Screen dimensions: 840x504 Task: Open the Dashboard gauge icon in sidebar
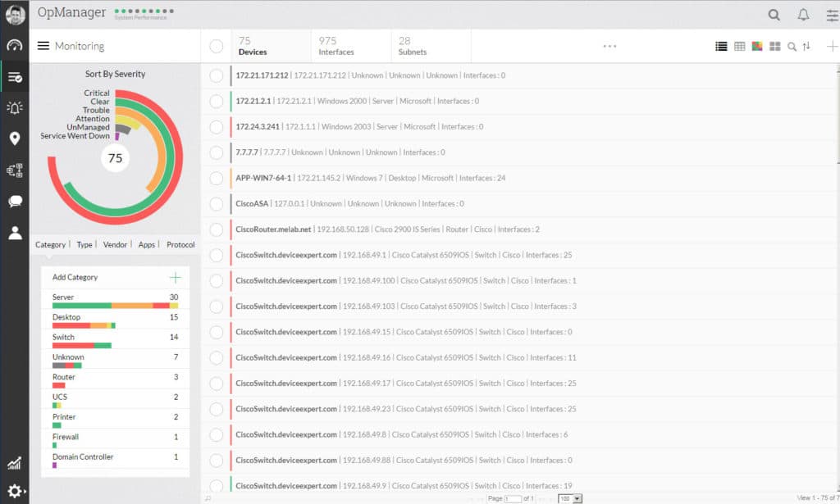tap(15, 45)
